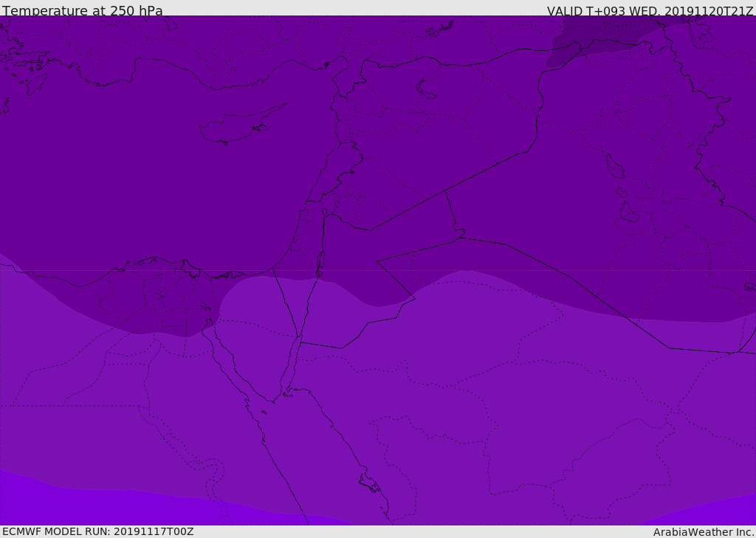Click the ECMWF MODEL RUN label
Viewport: 756px width, 538px height.
pyautogui.click(x=97, y=531)
